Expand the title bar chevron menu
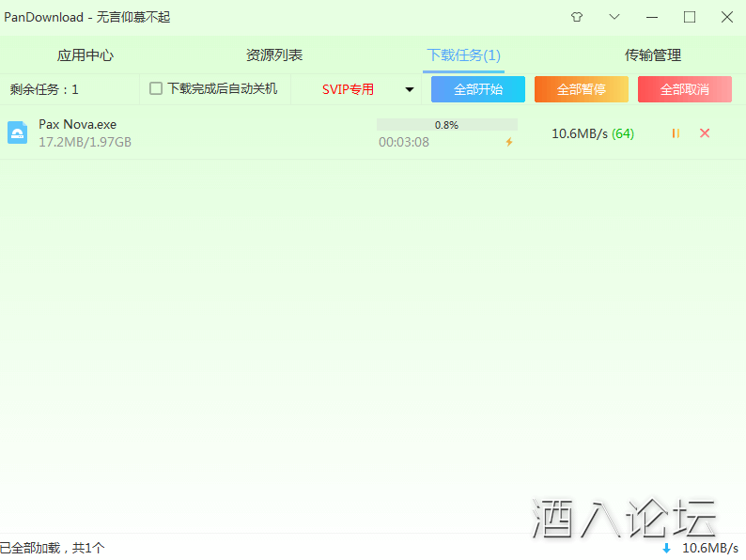 point(614,17)
